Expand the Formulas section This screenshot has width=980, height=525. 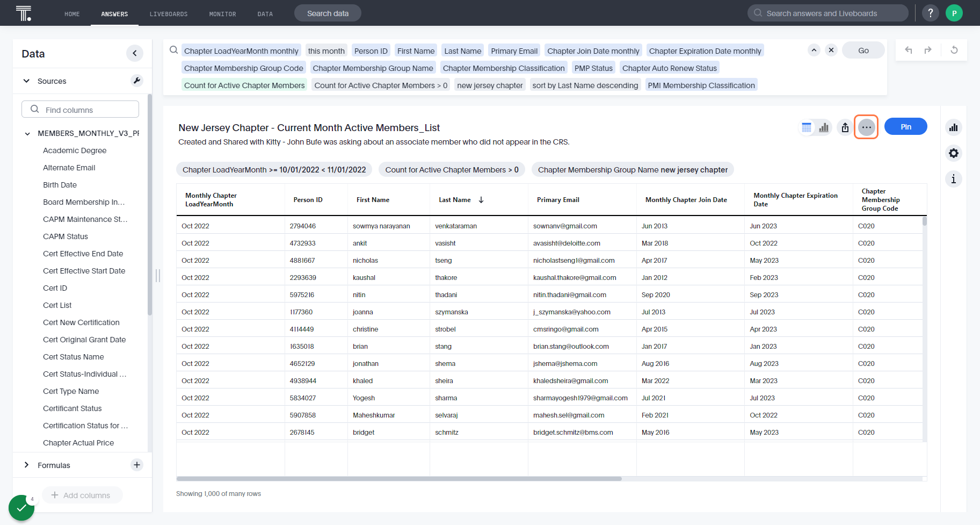[26, 465]
